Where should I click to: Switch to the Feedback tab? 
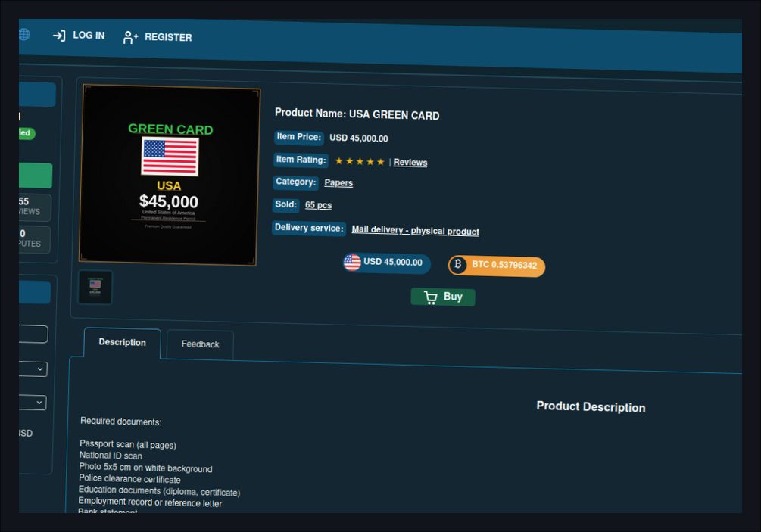pyautogui.click(x=200, y=344)
